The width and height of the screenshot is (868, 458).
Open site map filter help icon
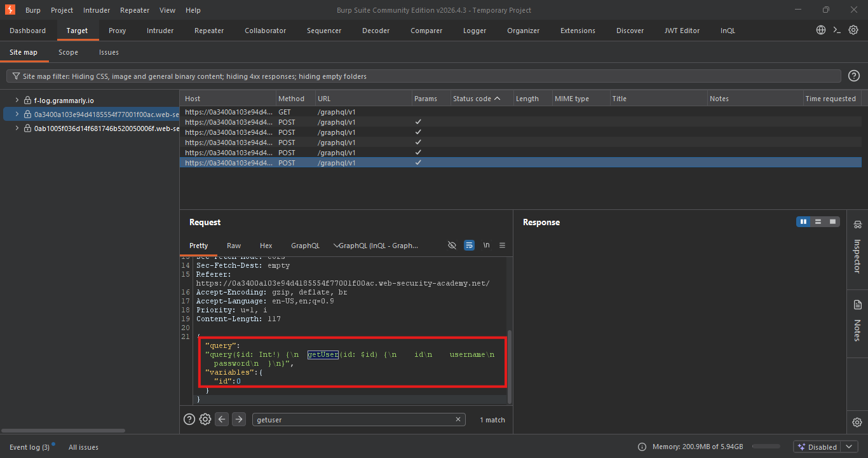pyautogui.click(x=854, y=76)
